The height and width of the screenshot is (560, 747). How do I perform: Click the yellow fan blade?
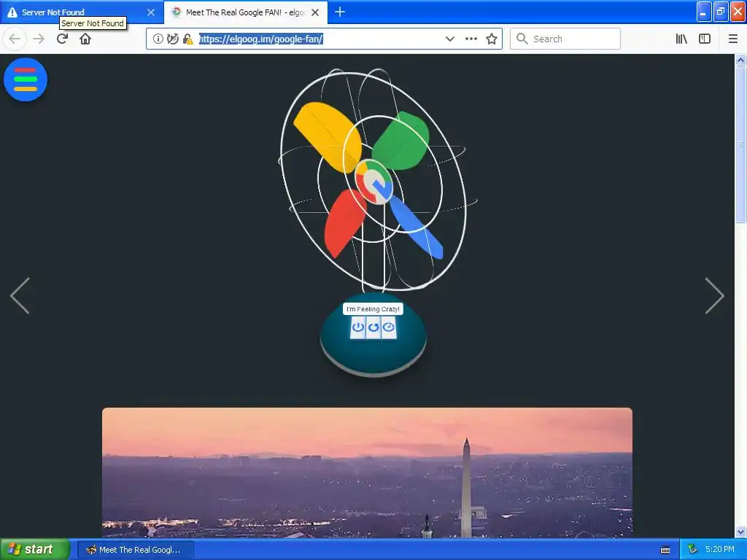point(328,136)
